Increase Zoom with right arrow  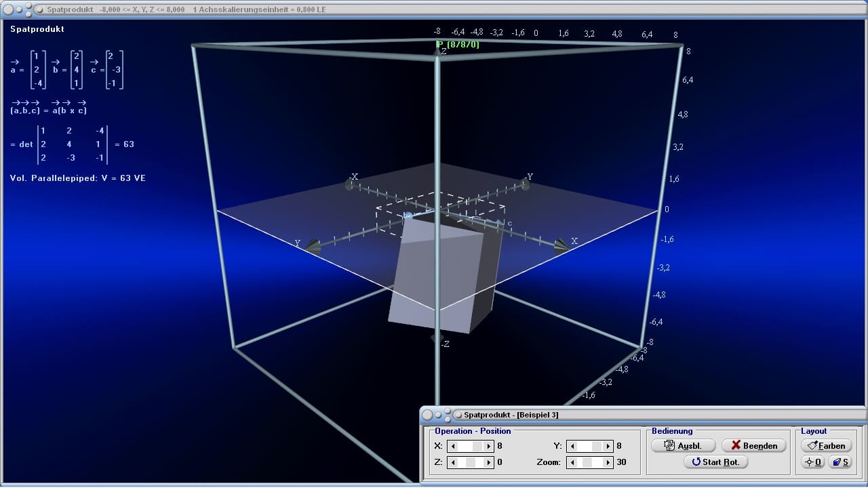(x=608, y=462)
